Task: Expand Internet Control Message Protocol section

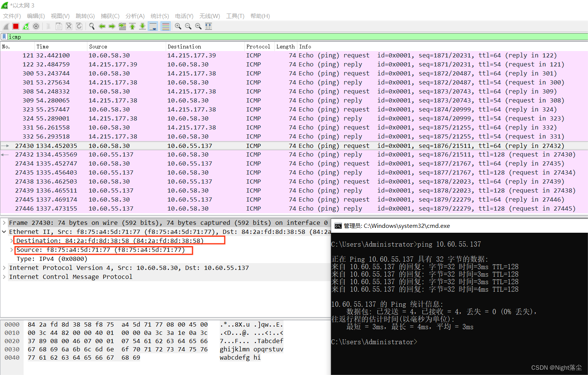Action: click(4, 277)
